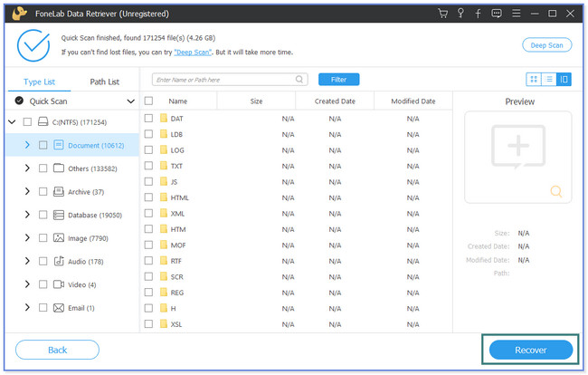
Task: Click the Others folder icon
Action: [59, 168]
